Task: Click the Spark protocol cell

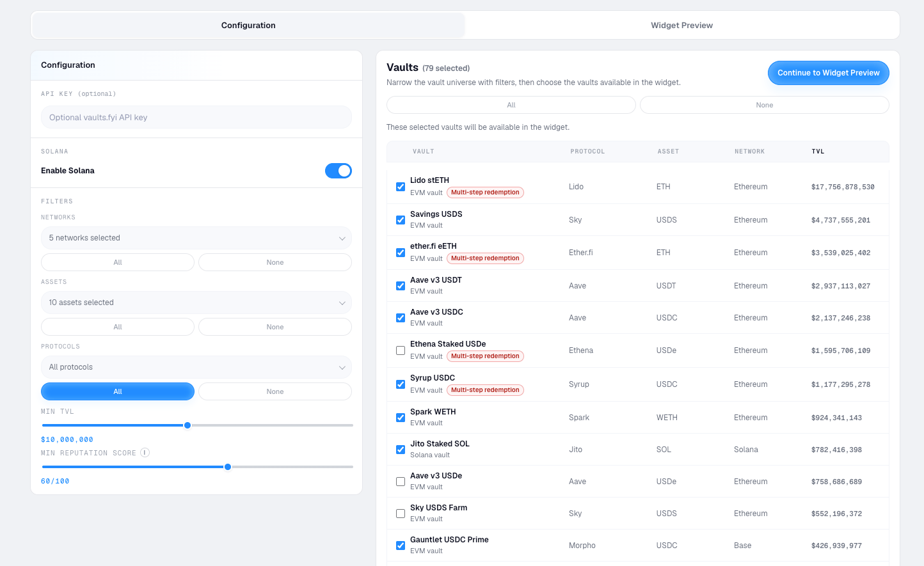Action: pyautogui.click(x=579, y=418)
